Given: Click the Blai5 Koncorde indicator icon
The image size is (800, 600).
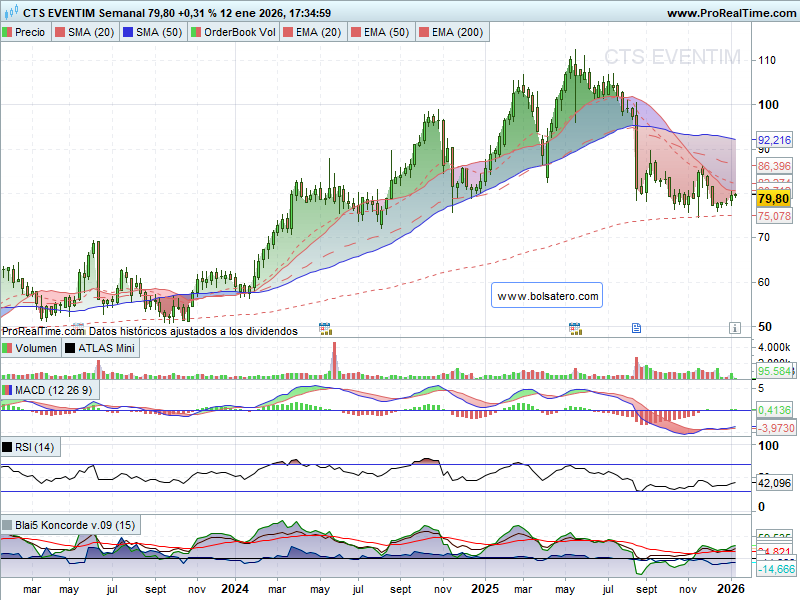Looking at the screenshot, I should [x=8, y=525].
